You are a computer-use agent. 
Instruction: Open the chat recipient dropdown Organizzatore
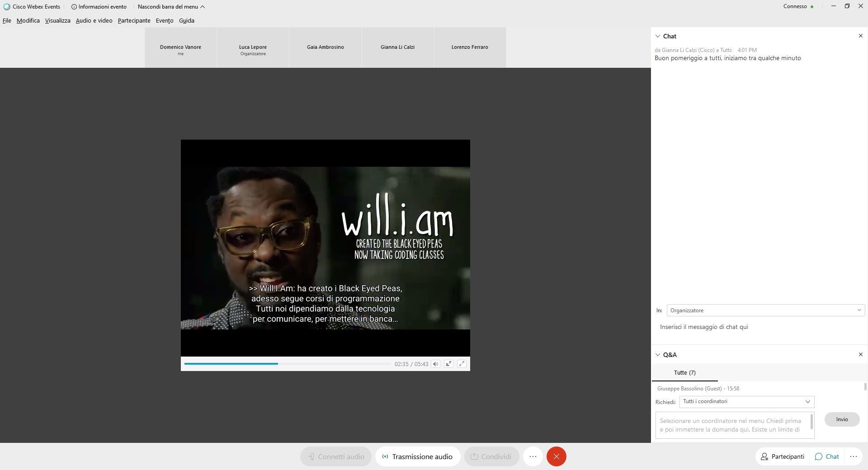(766, 310)
